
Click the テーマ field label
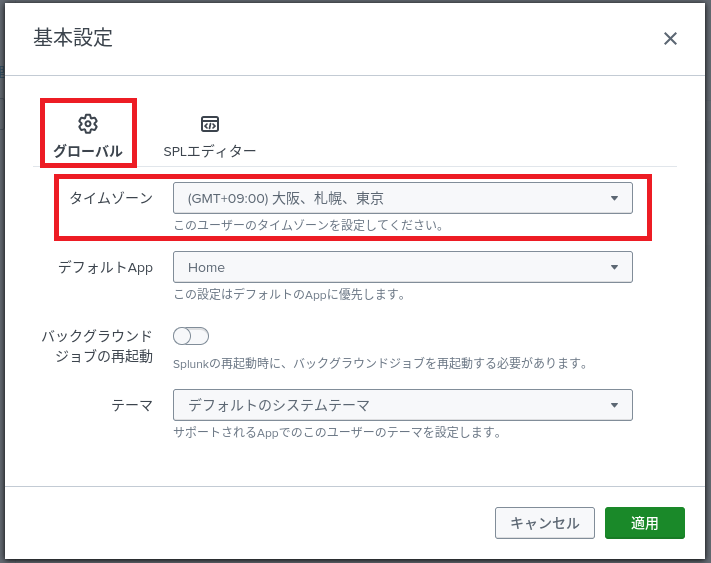click(x=132, y=405)
